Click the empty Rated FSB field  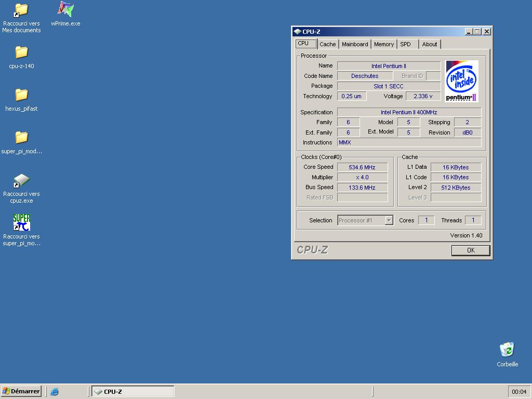pos(362,198)
